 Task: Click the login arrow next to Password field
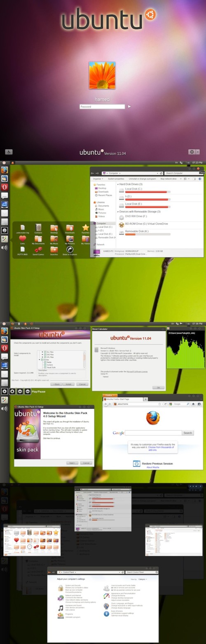(x=129, y=106)
